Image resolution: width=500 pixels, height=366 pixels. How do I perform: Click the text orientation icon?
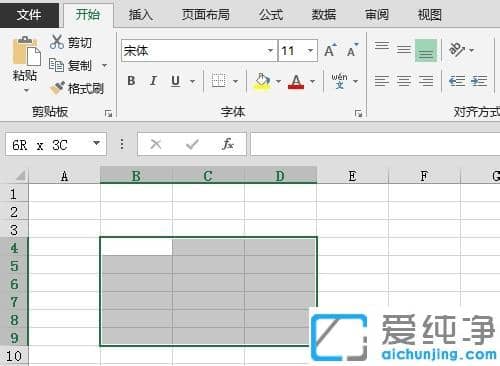click(x=457, y=50)
